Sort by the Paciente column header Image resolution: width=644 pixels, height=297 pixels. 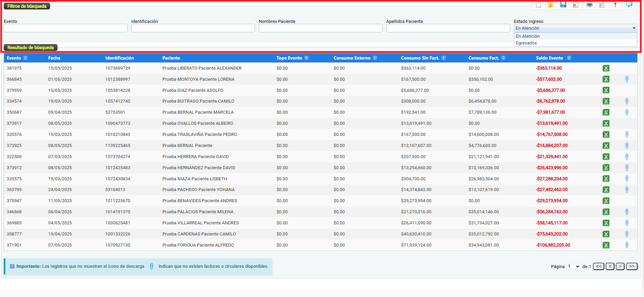coord(171,58)
